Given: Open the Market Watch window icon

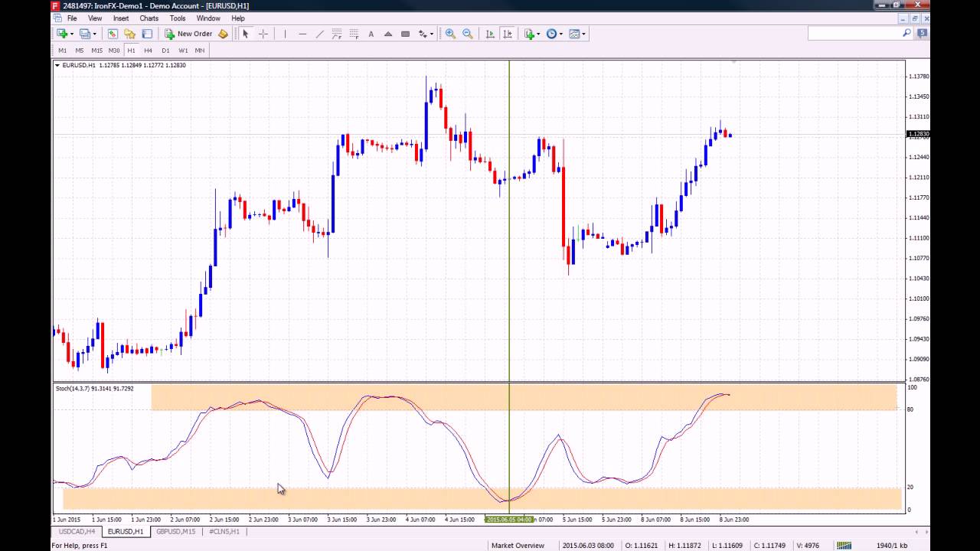Looking at the screenshot, I should point(113,34).
